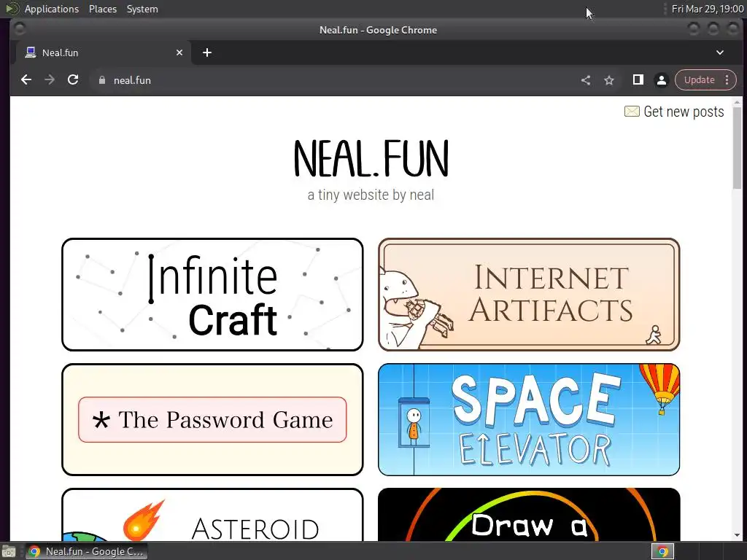Open the Asteroid card
This screenshot has width=747, height=560.
(x=212, y=515)
